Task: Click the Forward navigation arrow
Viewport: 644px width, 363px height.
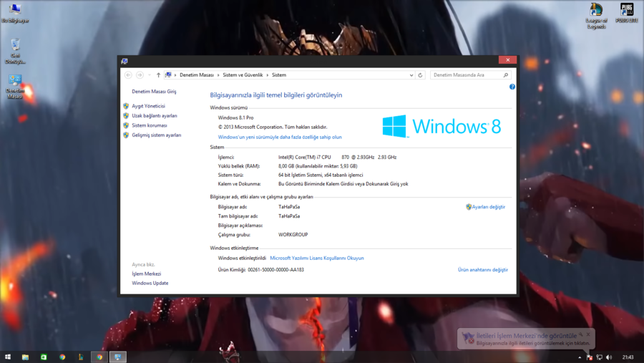Action: pos(140,75)
